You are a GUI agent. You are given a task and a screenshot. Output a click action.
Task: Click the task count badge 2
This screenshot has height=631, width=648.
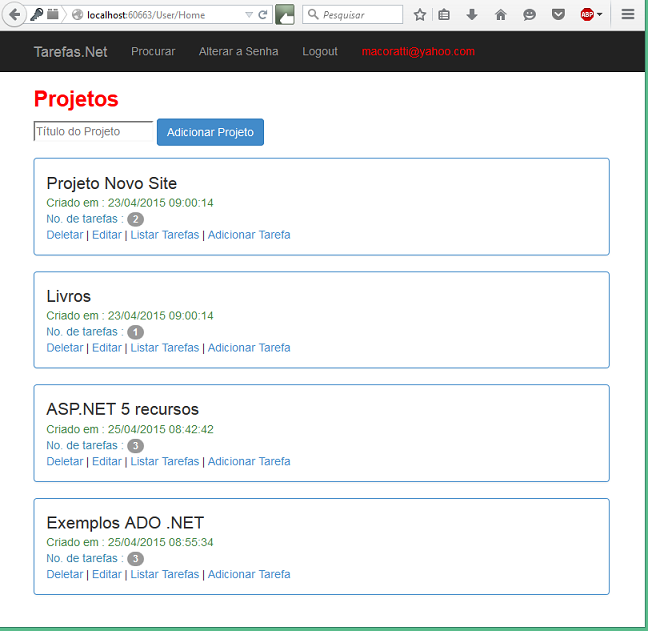pyautogui.click(x=135, y=219)
